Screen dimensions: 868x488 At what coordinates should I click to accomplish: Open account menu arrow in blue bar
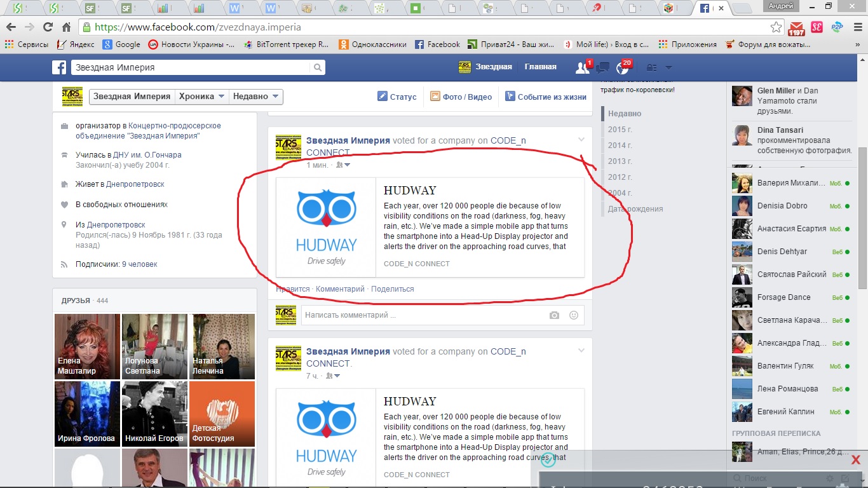[x=668, y=67]
